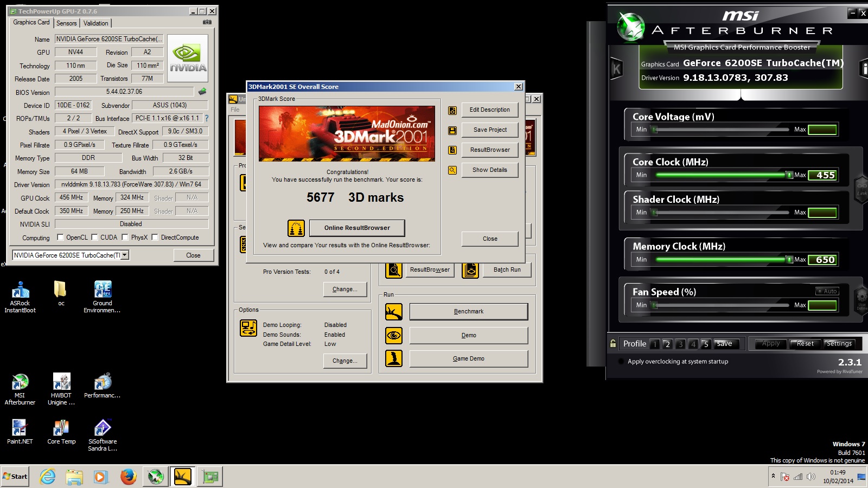868x488 pixels.
Task: Click the Afterburner info panel icon
Action: pos(864,69)
